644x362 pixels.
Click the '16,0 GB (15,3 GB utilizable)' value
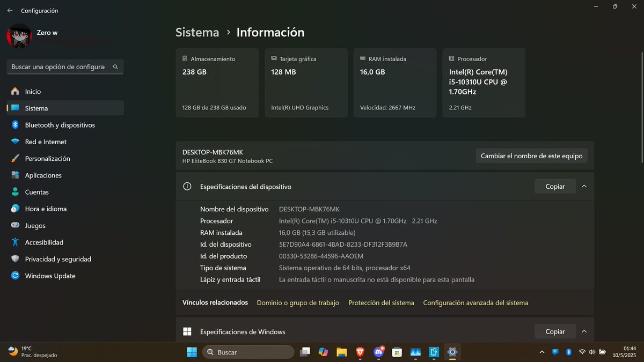point(317,233)
